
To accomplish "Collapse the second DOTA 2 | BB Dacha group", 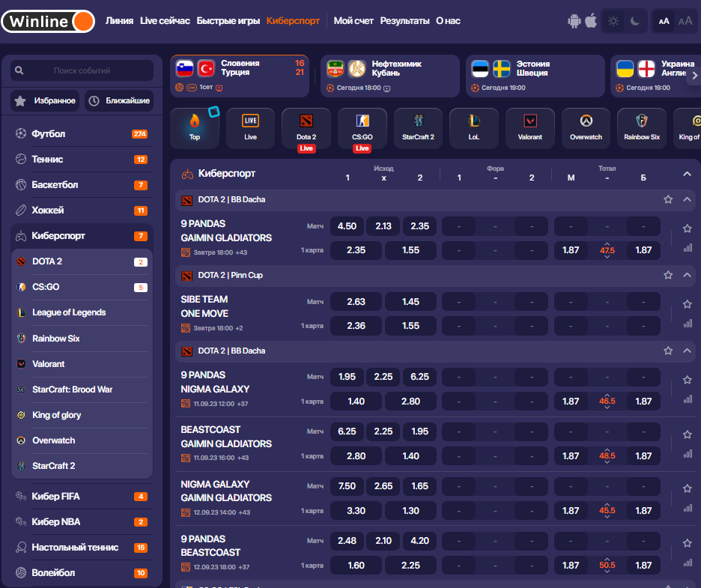I will 687,351.
